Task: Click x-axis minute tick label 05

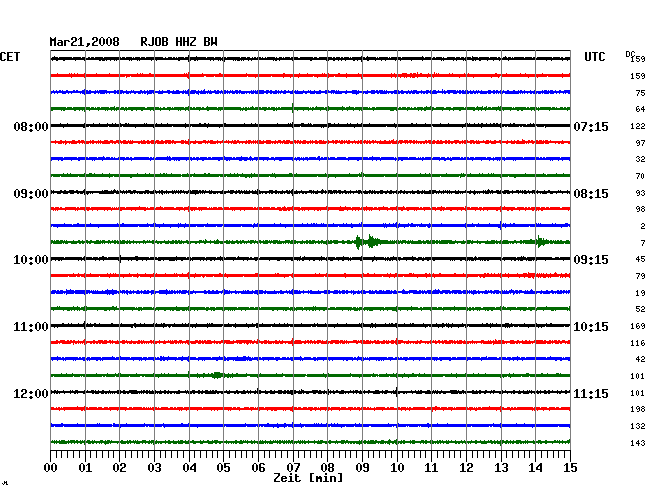Action: click(x=223, y=468)
